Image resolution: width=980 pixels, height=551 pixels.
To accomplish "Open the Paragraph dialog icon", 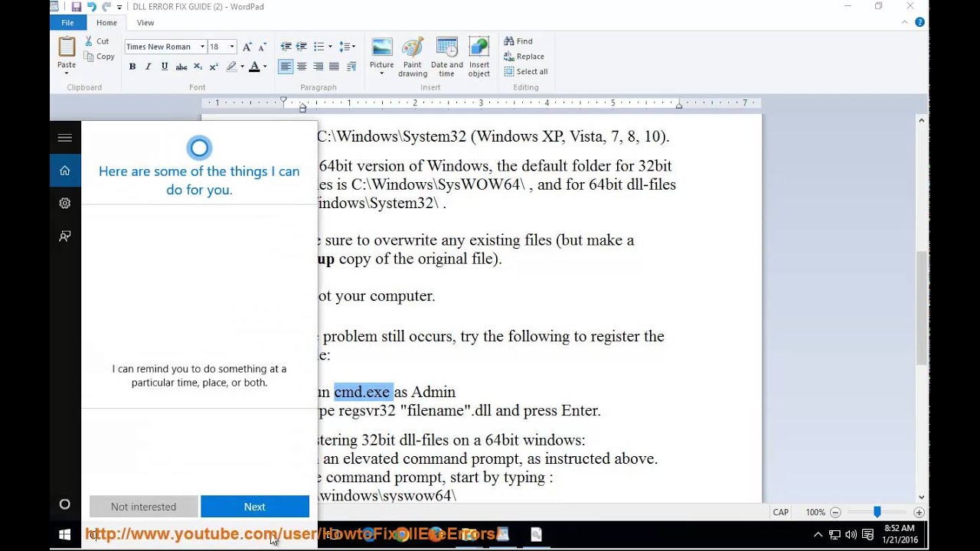I will tap(351, 67).
